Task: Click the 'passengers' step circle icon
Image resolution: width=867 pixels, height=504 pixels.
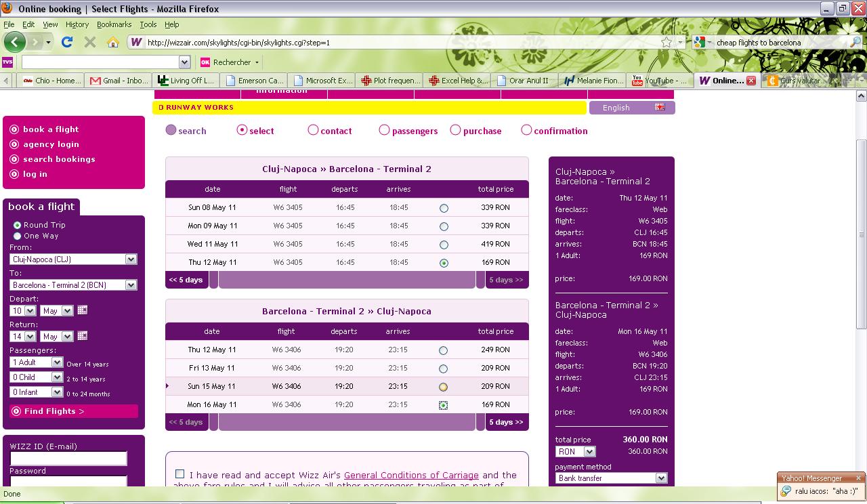Action: (384, 130)
